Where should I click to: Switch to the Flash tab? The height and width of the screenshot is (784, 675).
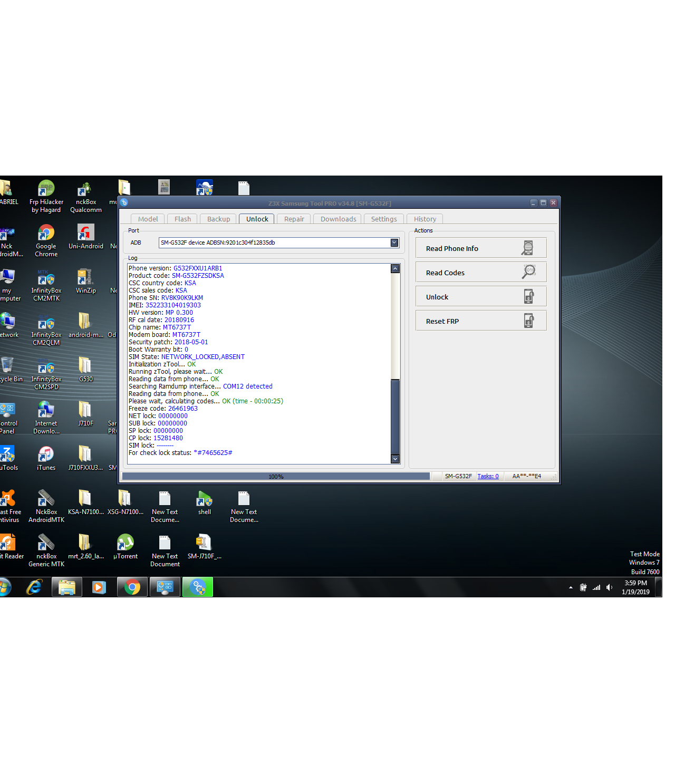click(x=182, y=219)
